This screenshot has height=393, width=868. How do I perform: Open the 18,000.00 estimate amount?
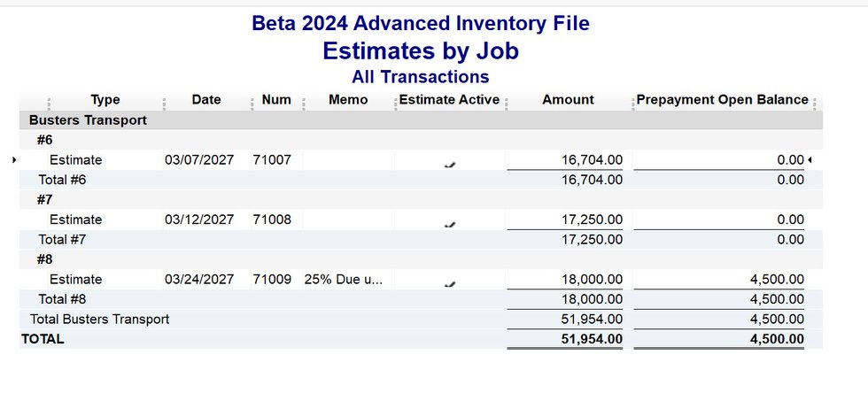[x=592, y=279]
